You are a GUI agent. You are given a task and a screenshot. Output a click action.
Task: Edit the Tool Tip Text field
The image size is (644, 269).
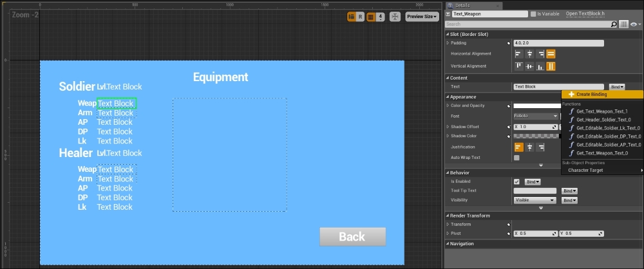point(535,191)
